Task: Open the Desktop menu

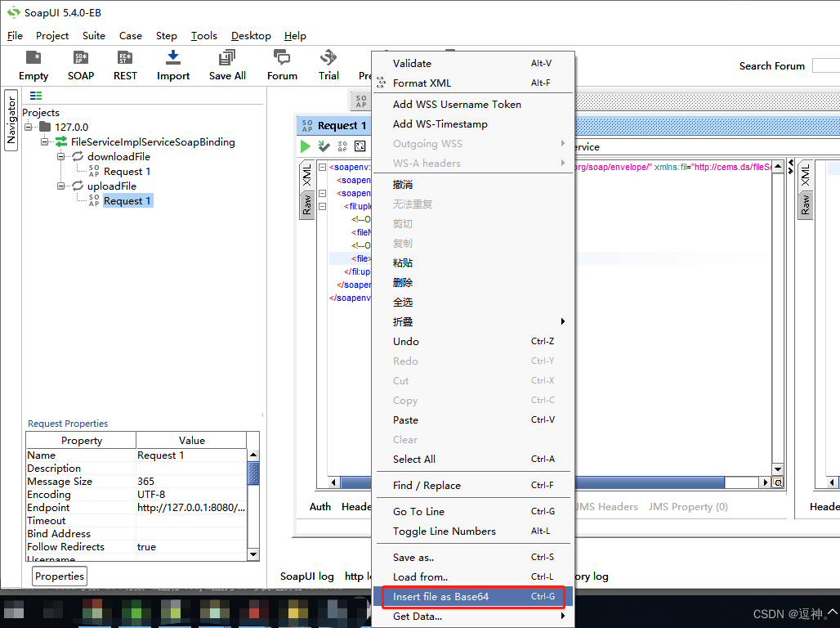Action: coord(251,35)
